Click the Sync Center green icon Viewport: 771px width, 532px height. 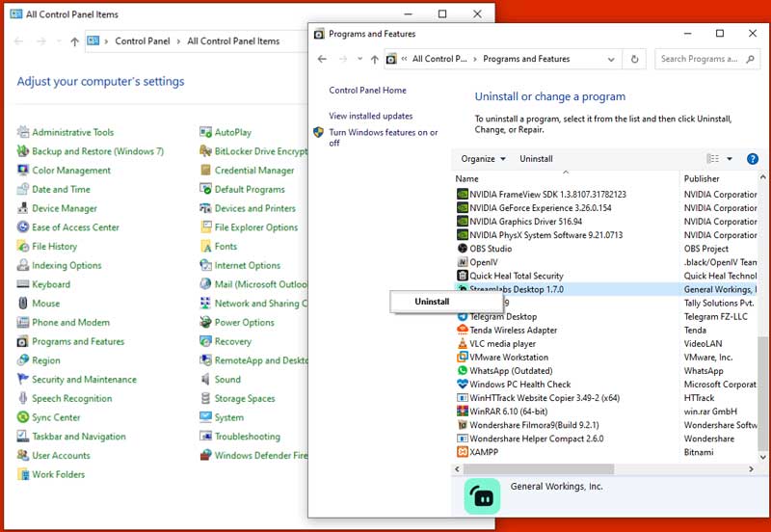coord(23,417)
